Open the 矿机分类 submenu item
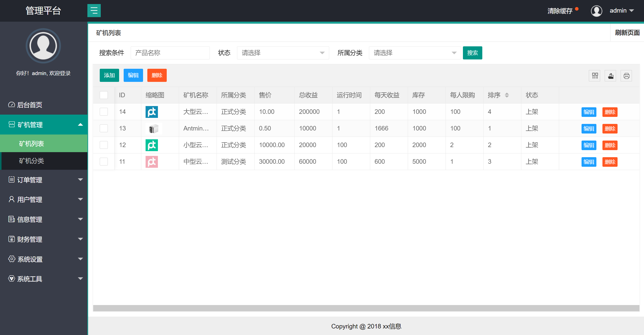This screenshot has width=644, height=335. coord(32,161)
